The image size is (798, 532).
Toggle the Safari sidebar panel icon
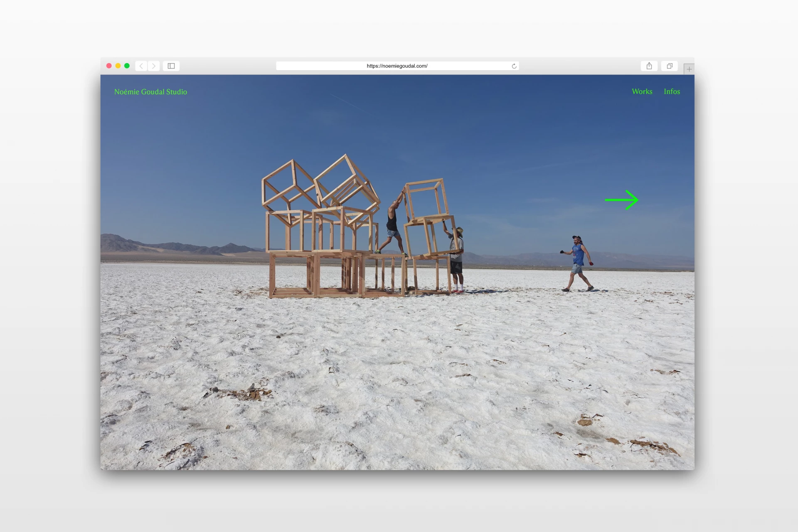171,66
